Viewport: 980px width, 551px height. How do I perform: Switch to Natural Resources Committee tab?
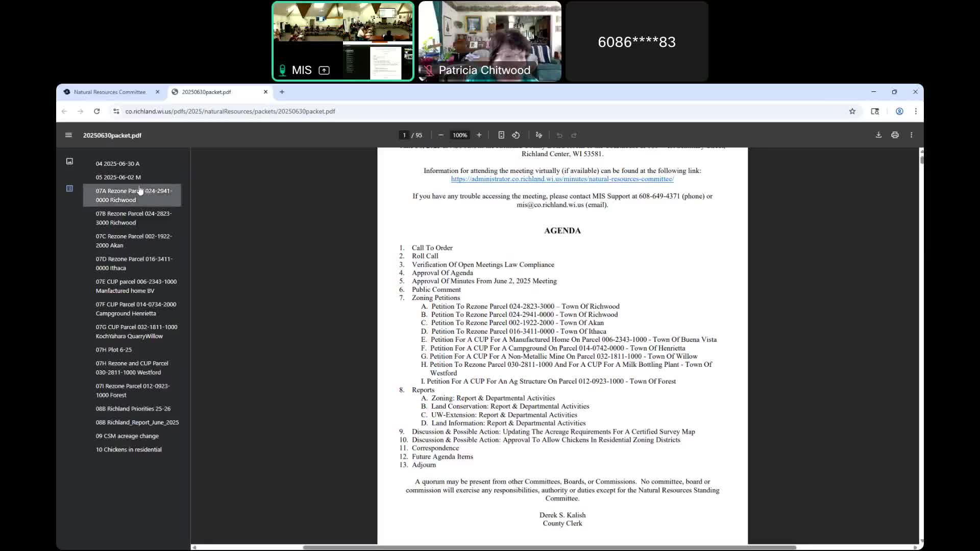pyautogui.click(x=110, y=92)
